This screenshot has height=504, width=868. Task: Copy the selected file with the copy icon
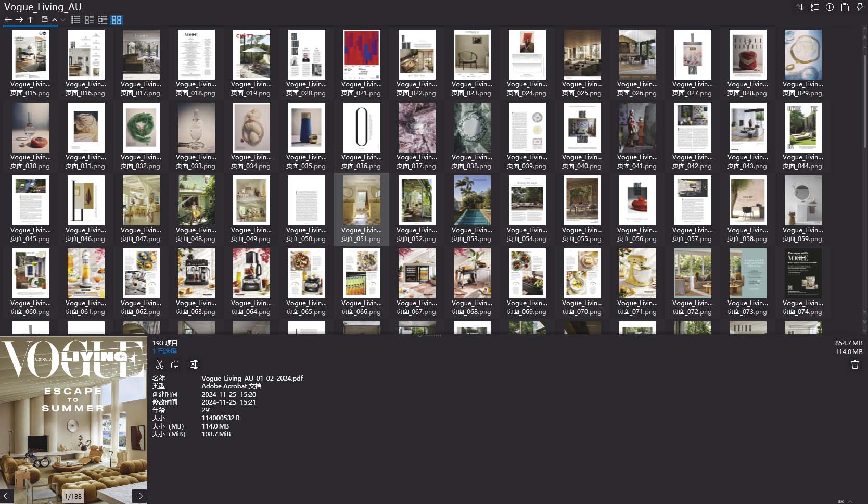175,364
